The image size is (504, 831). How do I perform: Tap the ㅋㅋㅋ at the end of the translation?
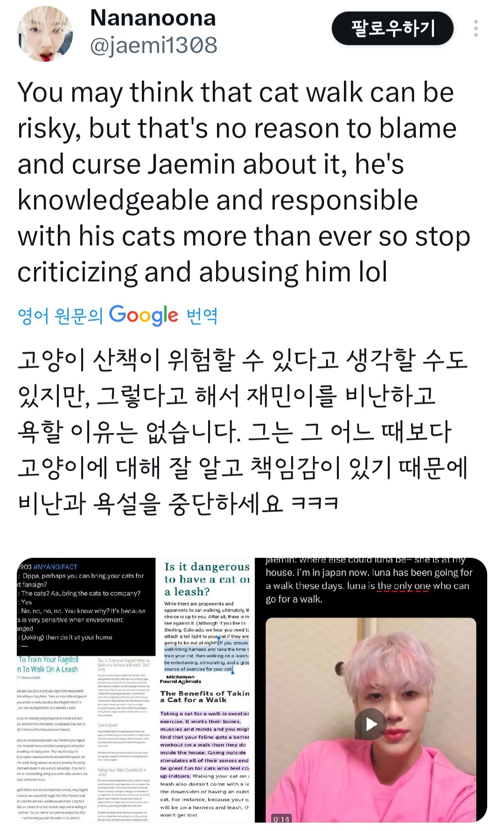[x=315, y=503]
